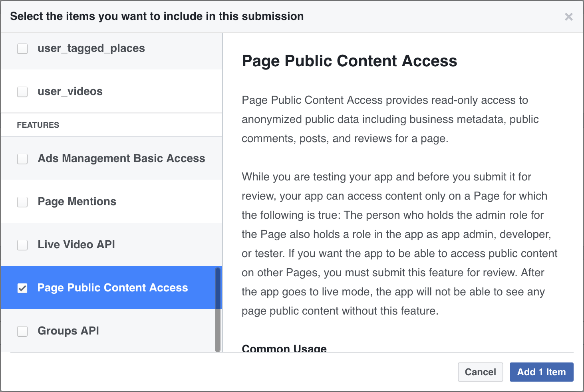This screenshot has height=392, width=584.
Task: Select the highlighted Page Public Content Access row
Action: (112, 288)
